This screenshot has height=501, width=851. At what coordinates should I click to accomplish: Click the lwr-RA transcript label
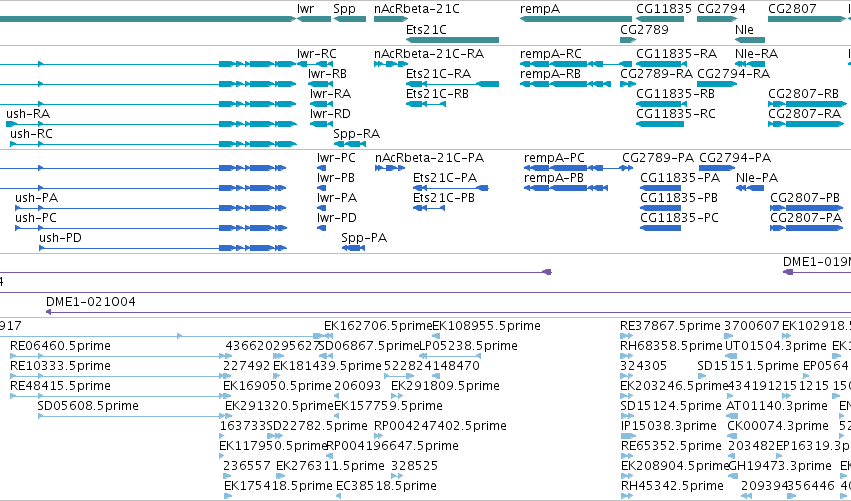point(331,94)
